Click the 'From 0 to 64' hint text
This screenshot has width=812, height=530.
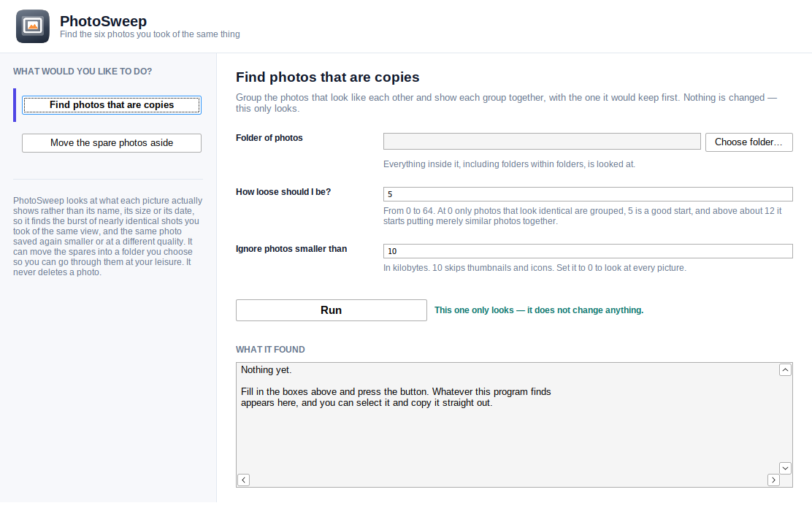click(x=583, y=216)
